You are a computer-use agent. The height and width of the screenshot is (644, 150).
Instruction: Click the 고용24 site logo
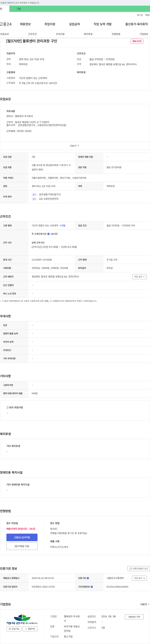click(6, 24)
